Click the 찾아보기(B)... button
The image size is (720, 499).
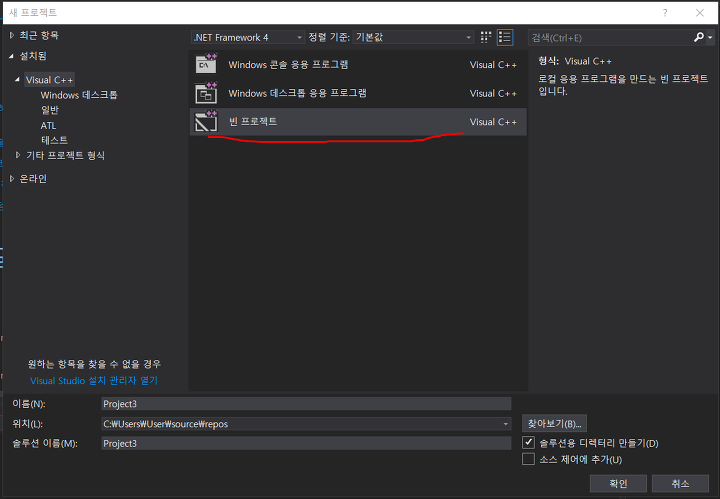tap(554, 423)
